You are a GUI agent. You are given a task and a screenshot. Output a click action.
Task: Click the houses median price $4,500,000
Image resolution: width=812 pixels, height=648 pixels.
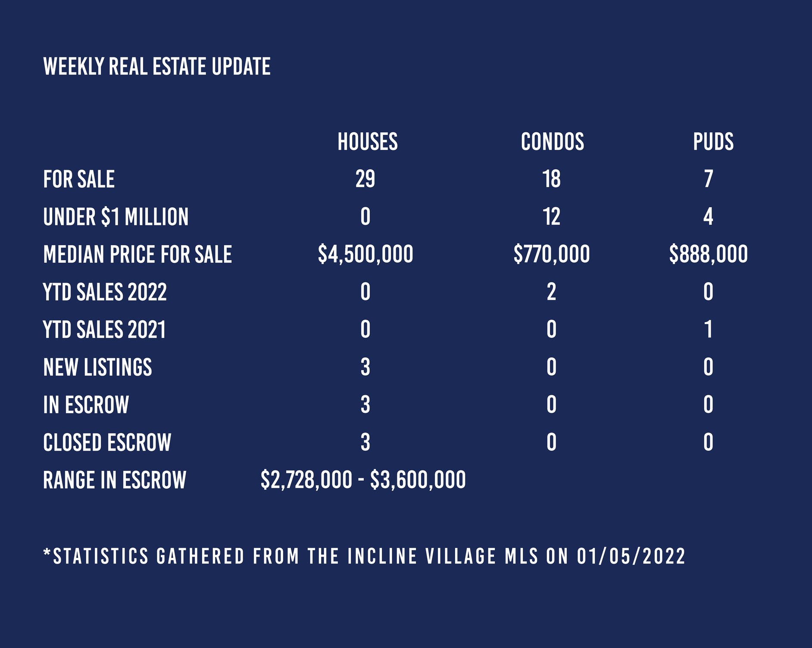365,254
